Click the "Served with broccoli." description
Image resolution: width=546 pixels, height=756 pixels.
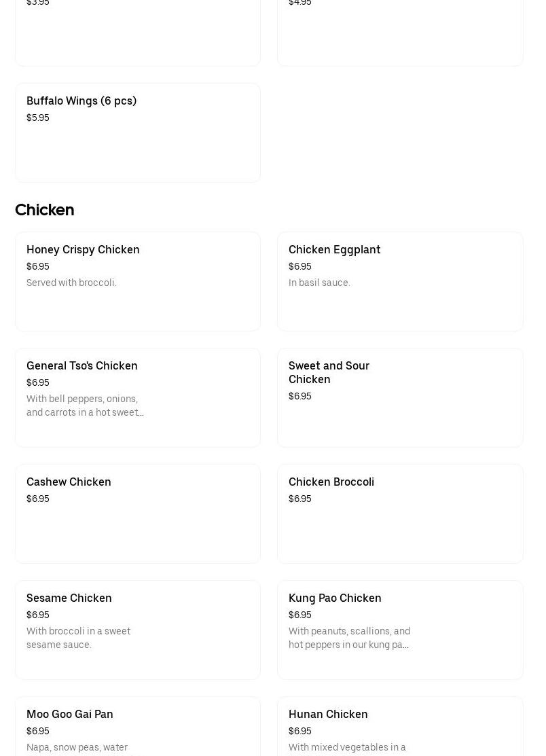(x=71, y=283)
